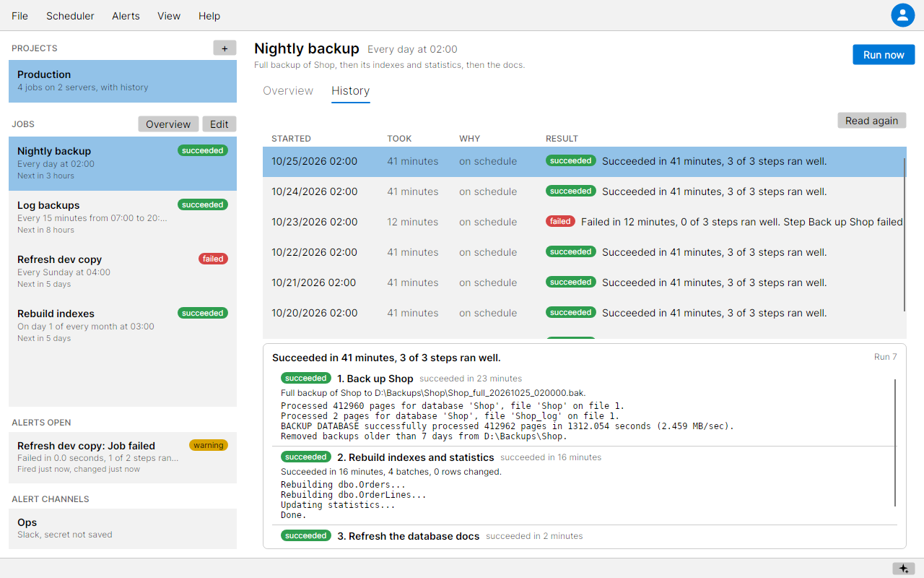Viewport: 924px width, 578px height.
Task: Select the Nightly backup job
Action: click(123, 163)
